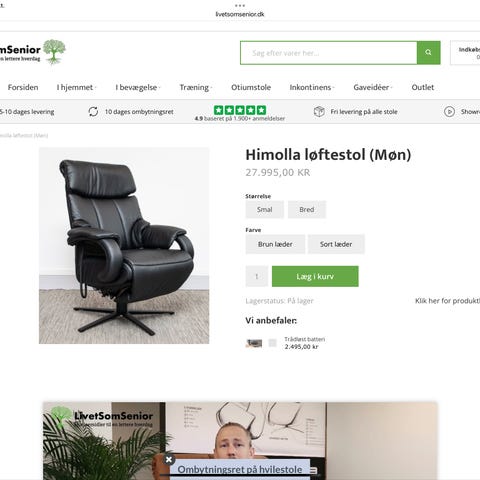
Task: Close the Ombytningsret popup with X
Action: 169,460
